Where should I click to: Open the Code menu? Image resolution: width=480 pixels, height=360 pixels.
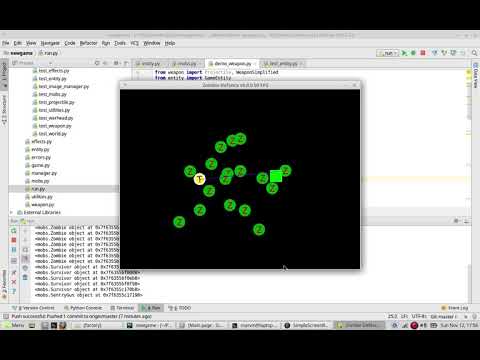tap(70, 43)
